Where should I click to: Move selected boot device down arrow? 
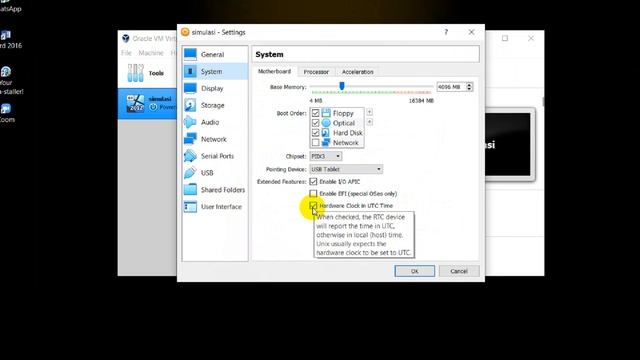click(x=369, y=122)
